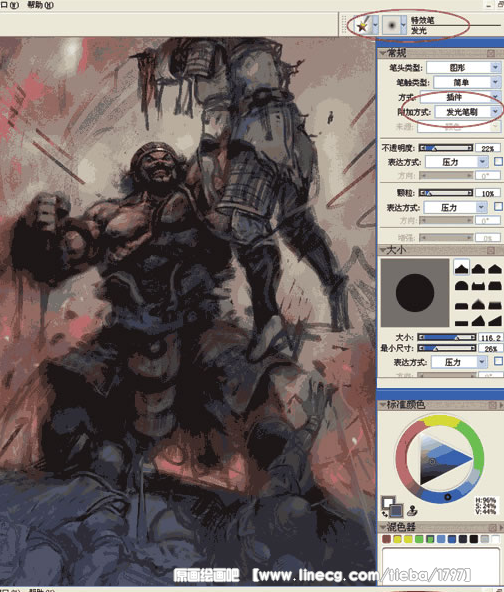Collapse the 大小 panel triangle
The width and height of the screenshot is (504, 592).
[x=382, y=250]
